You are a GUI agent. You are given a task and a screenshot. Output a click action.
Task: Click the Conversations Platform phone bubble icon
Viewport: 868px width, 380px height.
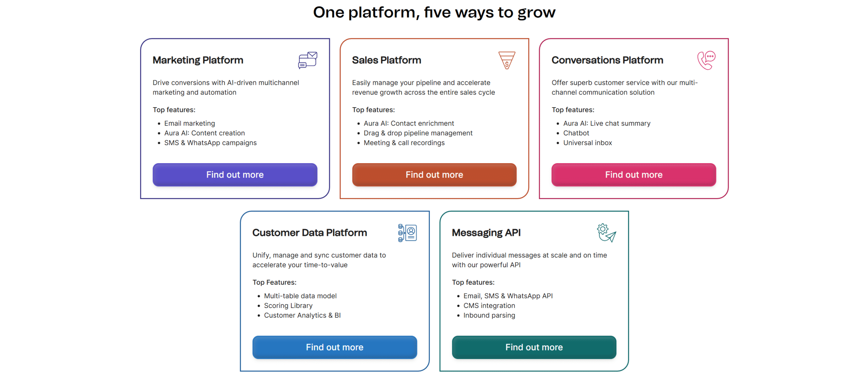tap(706, 60)
